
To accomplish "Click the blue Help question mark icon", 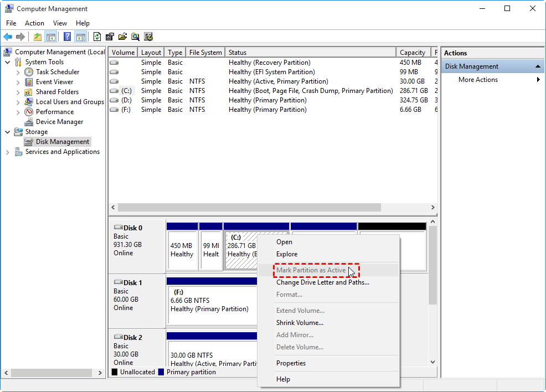I will (x=67, y=37).
